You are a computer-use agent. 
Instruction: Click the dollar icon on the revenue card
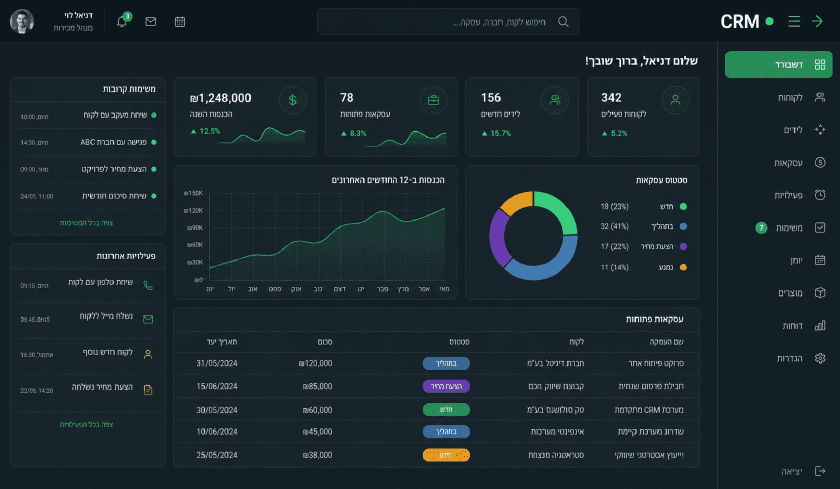[292, 100]
